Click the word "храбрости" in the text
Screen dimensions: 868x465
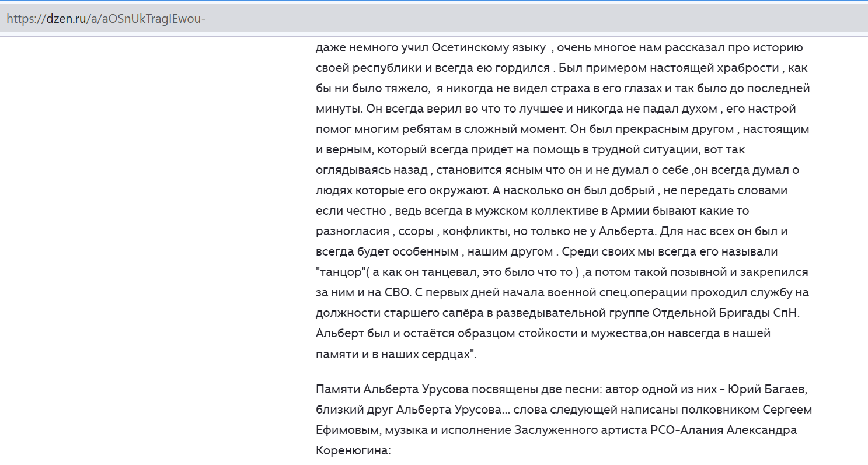point(750,68)
